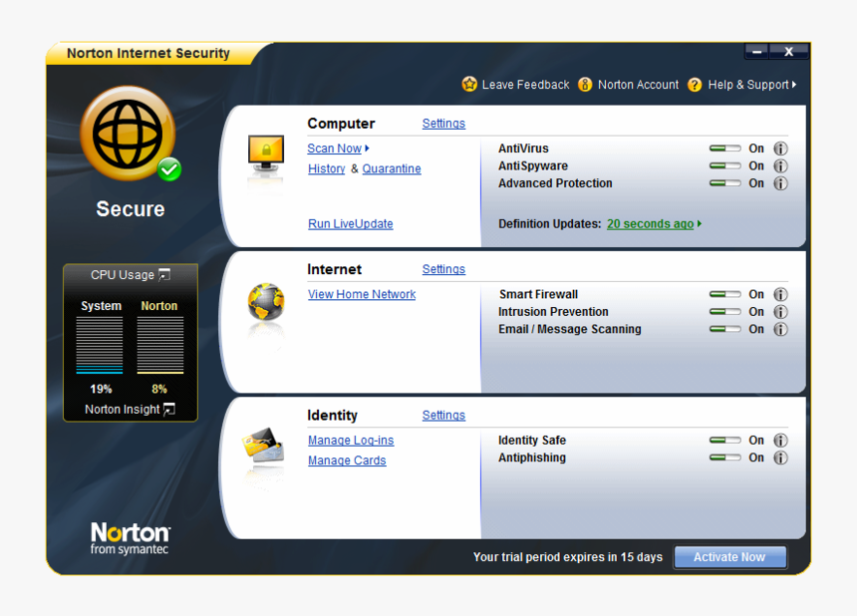Toggle Intrusion Prevention switch
Image resolution: width=857 pixels, height=616 pixels.
point(724,312)
